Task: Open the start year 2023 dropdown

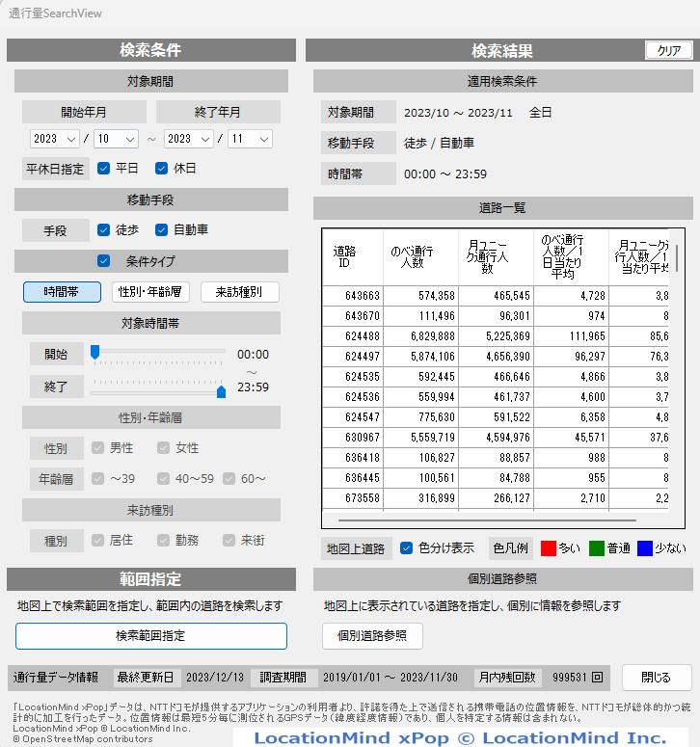Action: click(x=57, y=139)
